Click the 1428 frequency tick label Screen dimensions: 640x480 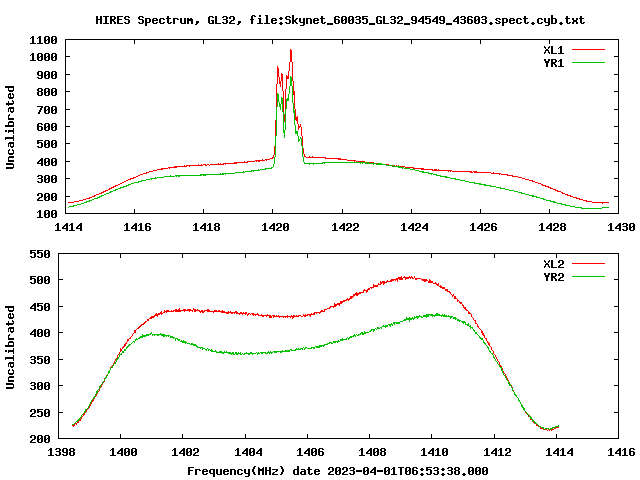pos(552,227)
